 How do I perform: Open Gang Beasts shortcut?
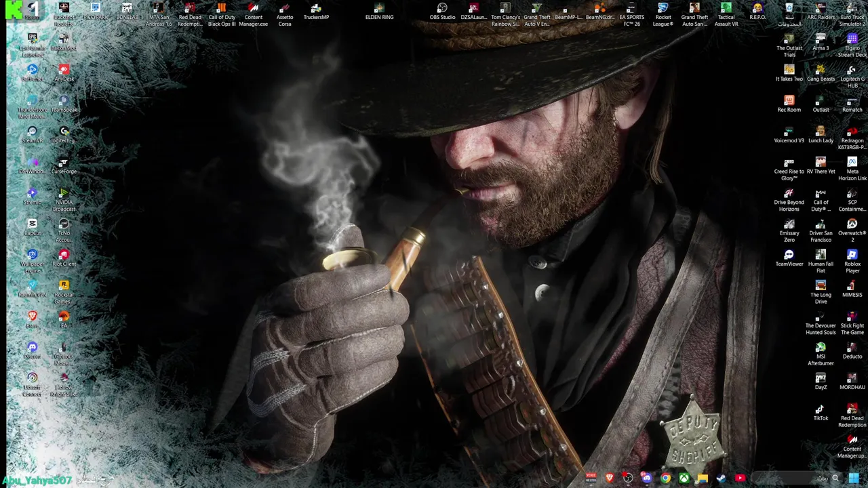pos(821,73)
